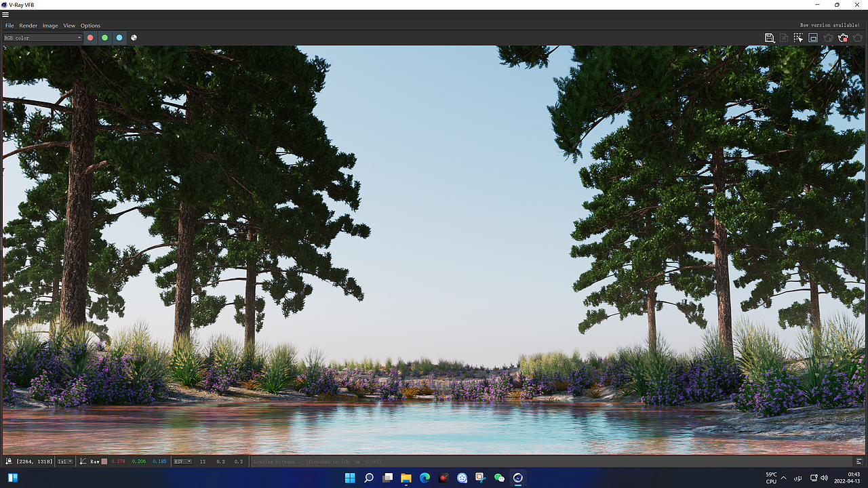Click the rendered image viewport
This screenshot has width=868, height=488.
433,249
